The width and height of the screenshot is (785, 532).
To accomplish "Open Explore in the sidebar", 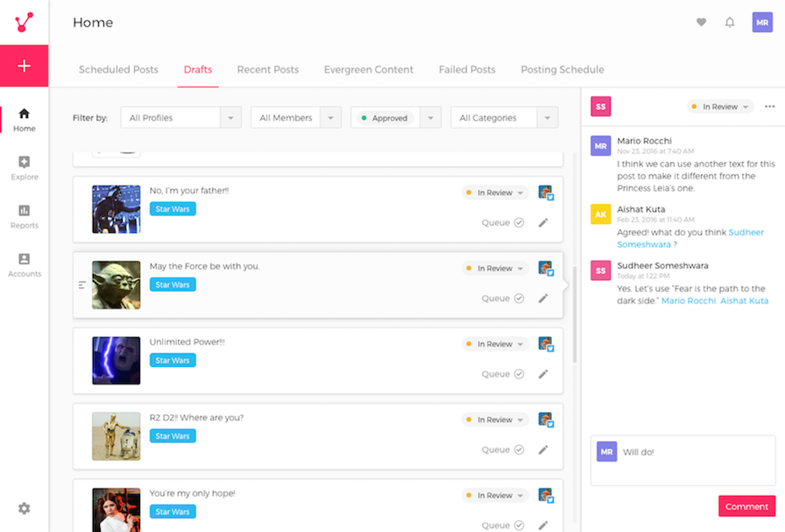I will [24, 168].
